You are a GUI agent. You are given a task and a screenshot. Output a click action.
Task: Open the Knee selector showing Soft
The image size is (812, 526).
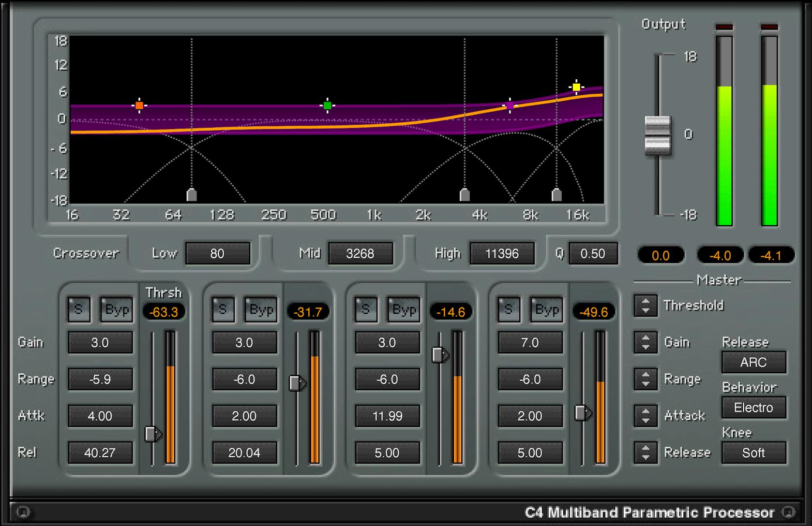753,453
